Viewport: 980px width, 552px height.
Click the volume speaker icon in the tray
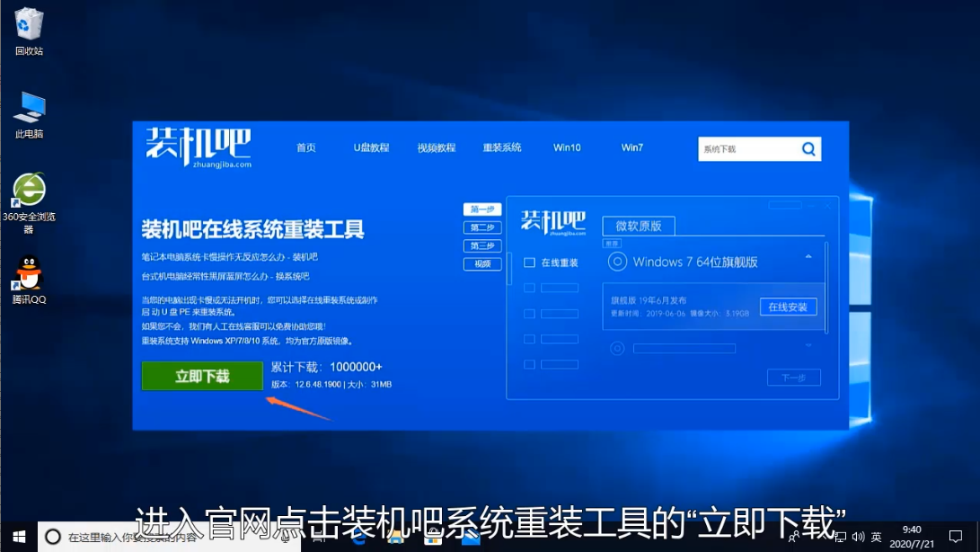858,537
